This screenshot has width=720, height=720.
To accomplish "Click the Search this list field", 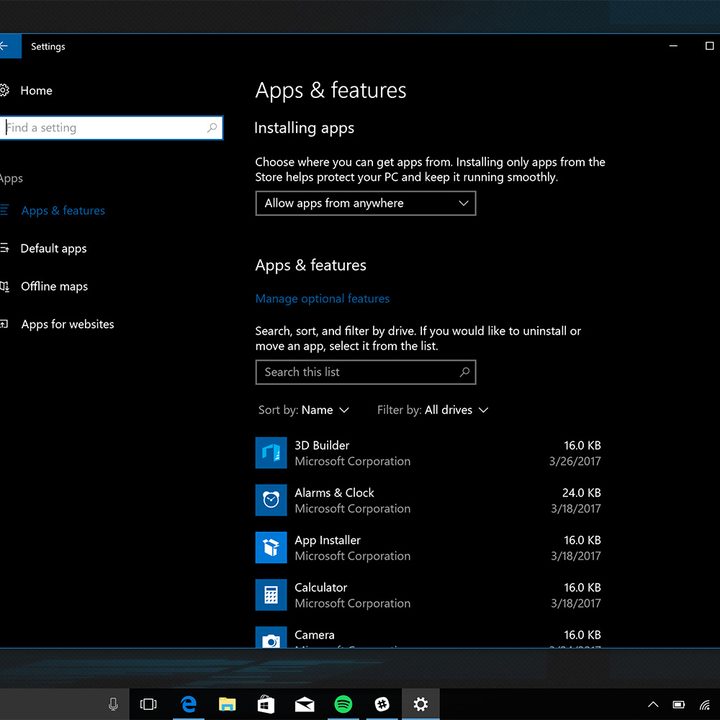I will click(366, 372).
